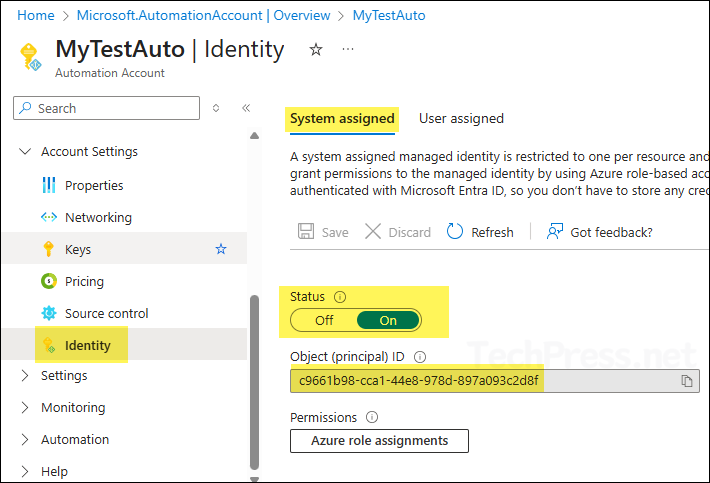This screenshot has width=710, height=483.
Task: Click info icon next to Status
Action: (340, 297)
